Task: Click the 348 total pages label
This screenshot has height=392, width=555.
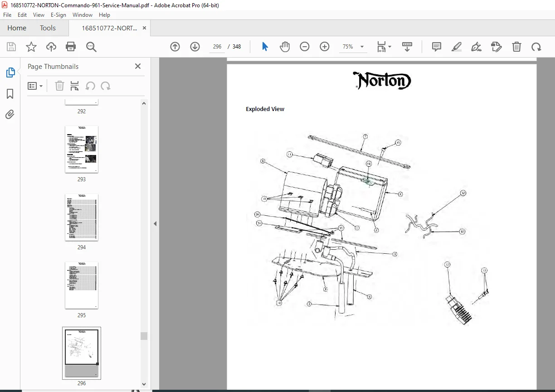Action: pyautogui.click(x=237, y=47)
